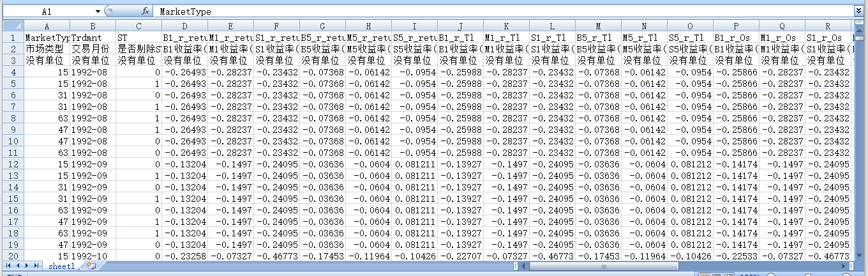The height and width of the screenshot is (276, 868).
Task: Click the Insert Worksheet icon
Action: coord(91,265)
